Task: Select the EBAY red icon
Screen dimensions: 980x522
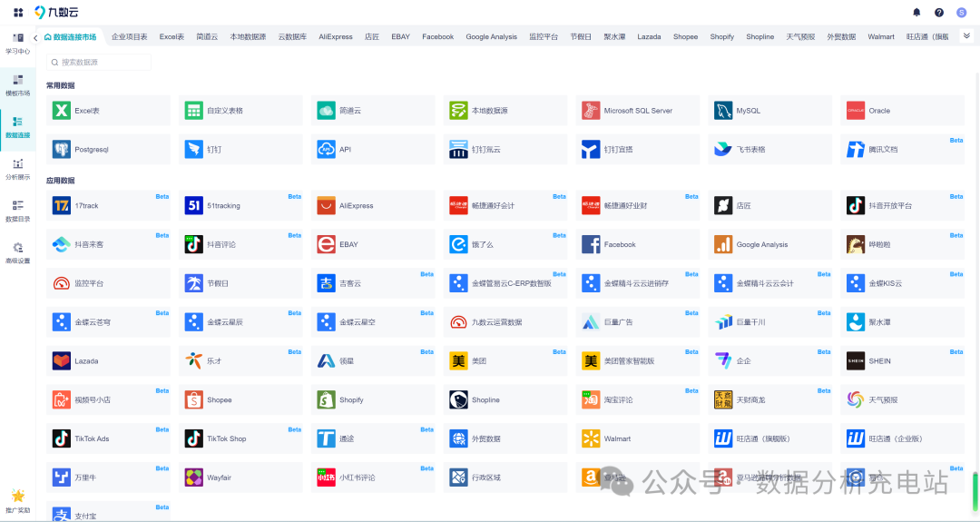Action: (x=327, y=244)
